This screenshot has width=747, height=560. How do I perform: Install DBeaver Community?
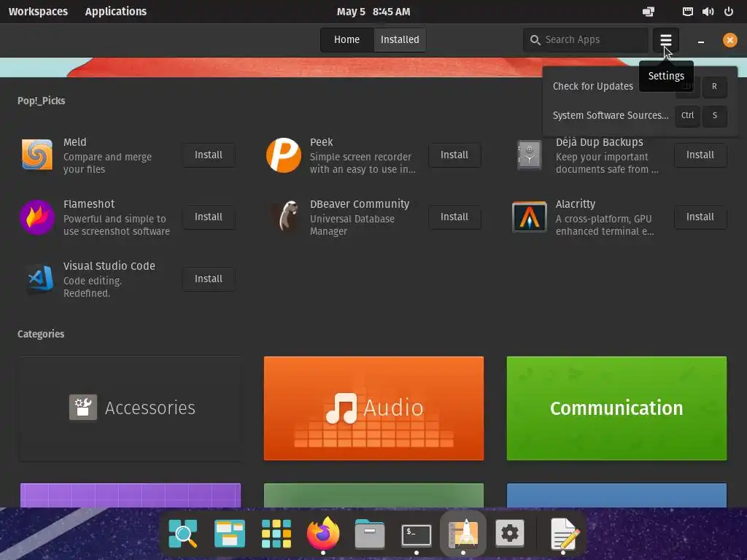click(454, 217)
